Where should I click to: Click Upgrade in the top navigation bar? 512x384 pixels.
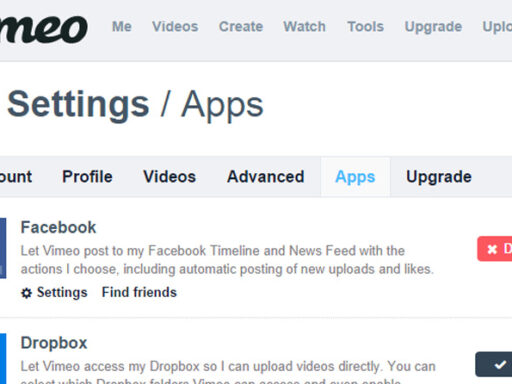click(x=433, y=27)
